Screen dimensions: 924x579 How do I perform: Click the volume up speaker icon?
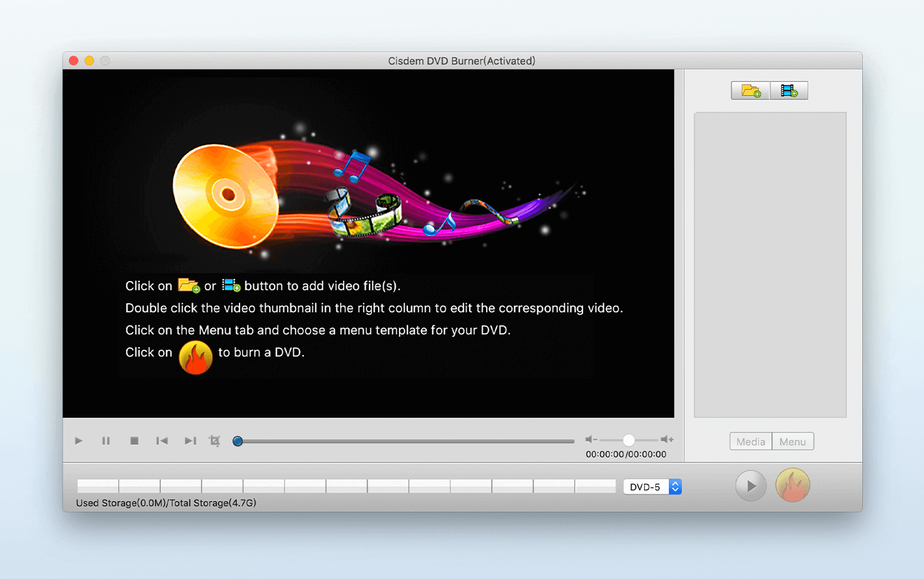coord(667,440)
